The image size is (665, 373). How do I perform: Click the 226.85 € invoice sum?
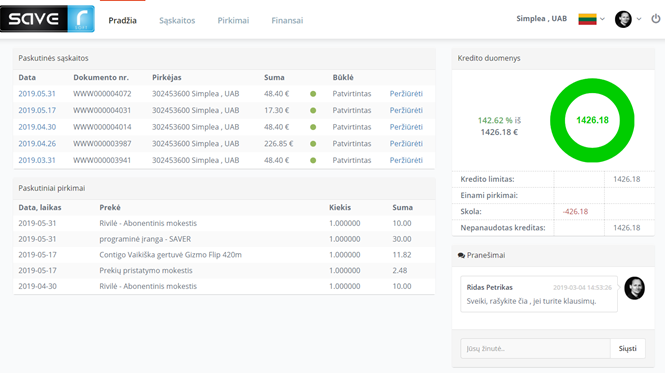pos(279,144)
